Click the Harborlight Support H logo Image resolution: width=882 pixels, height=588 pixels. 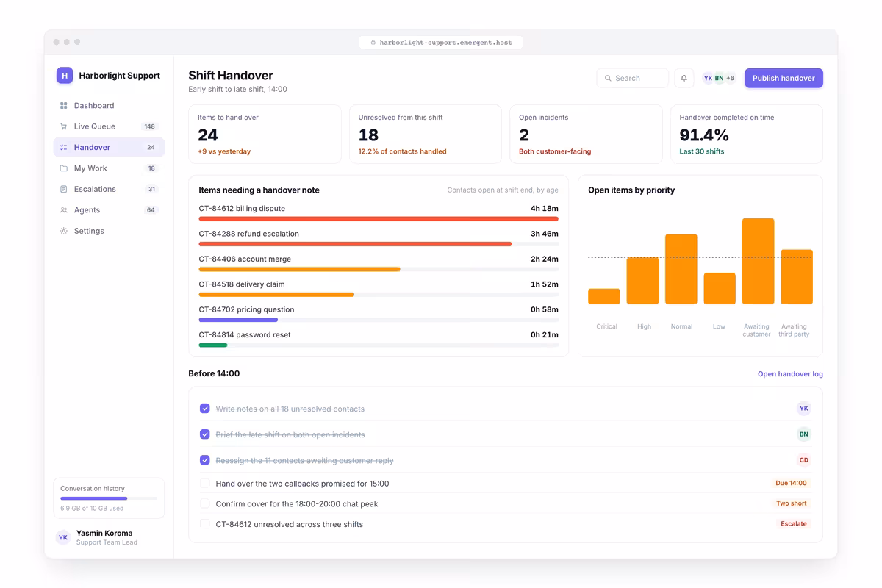pos(65,75)
